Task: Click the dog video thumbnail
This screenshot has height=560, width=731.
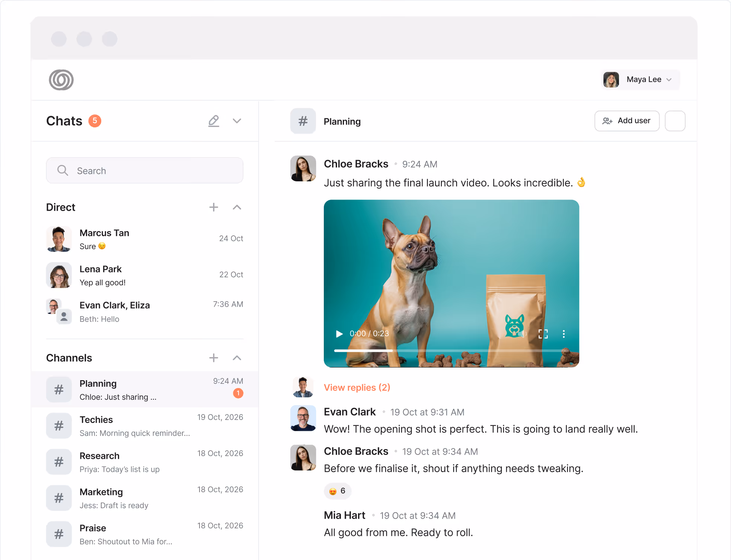Action: tap(451, 283)
